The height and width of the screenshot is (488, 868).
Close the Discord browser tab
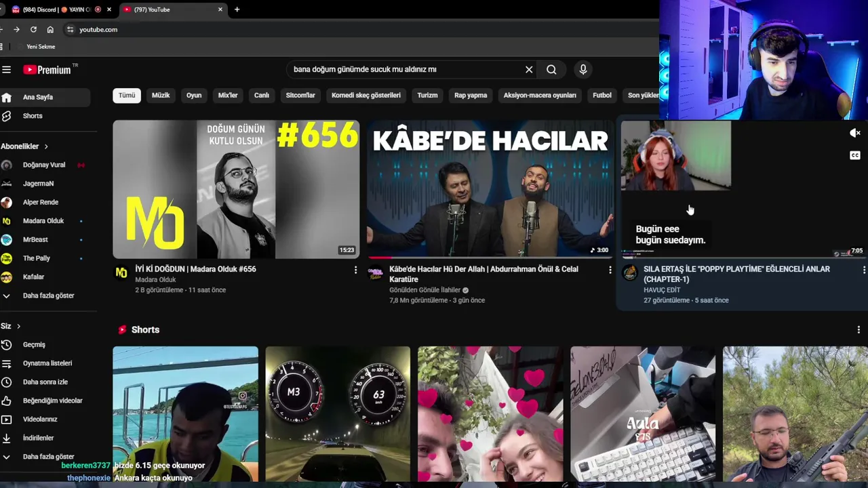[x=109, y=9]
